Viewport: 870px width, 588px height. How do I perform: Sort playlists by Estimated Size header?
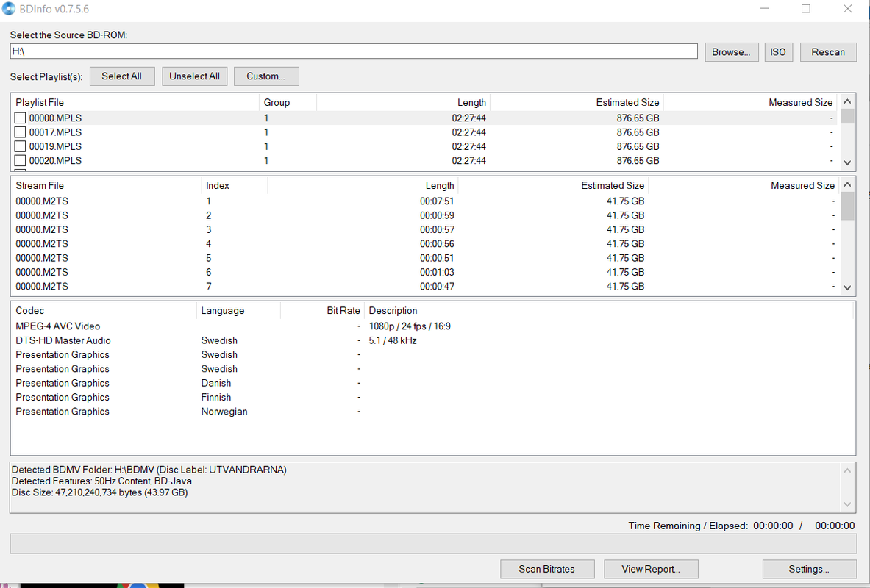[577, 103]
